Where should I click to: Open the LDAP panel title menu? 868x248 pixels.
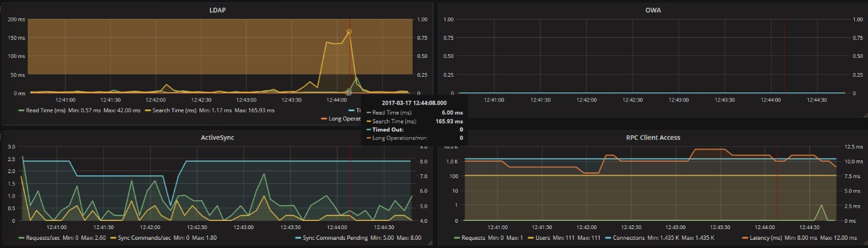click(x=218, y=10)
